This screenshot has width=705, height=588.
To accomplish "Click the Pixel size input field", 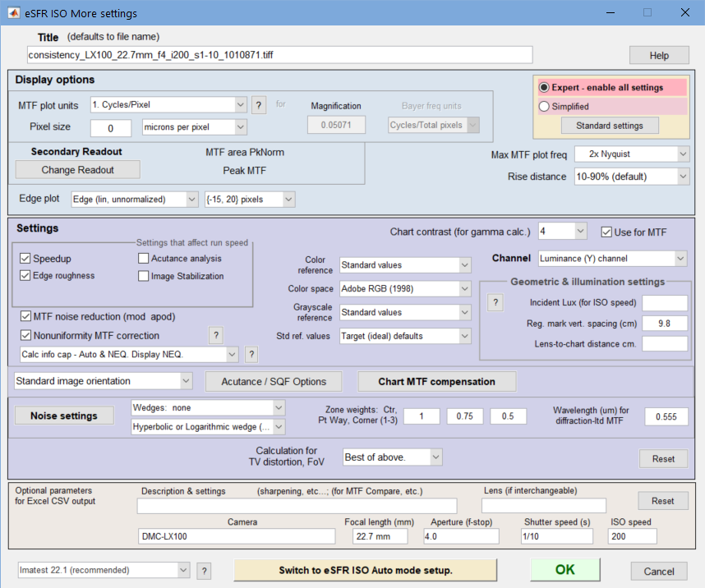I will [x=111, y=128].
